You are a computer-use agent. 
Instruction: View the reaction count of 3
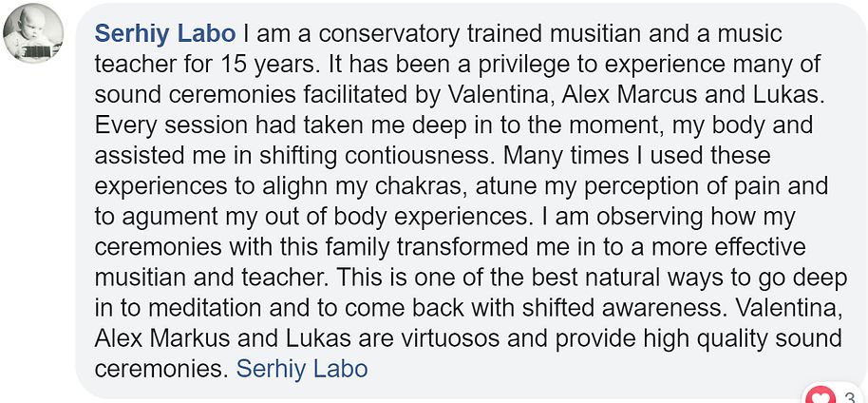click(x=850, y=396)
